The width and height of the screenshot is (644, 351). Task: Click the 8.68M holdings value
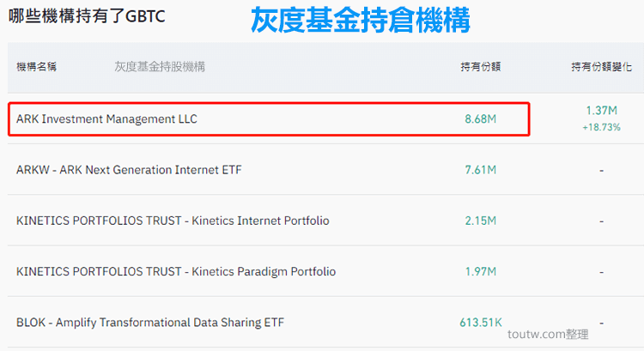tap(481, 119)
